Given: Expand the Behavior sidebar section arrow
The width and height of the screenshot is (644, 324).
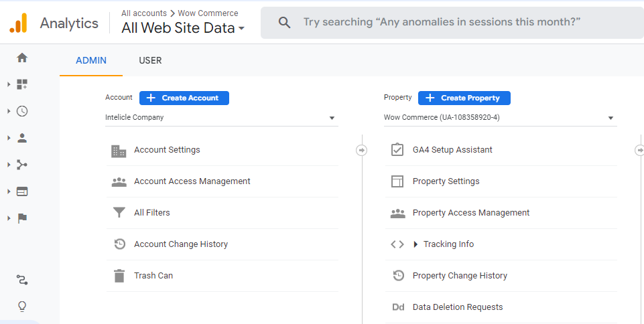Looking at the screenshot, I should click(x=9, y=191).
